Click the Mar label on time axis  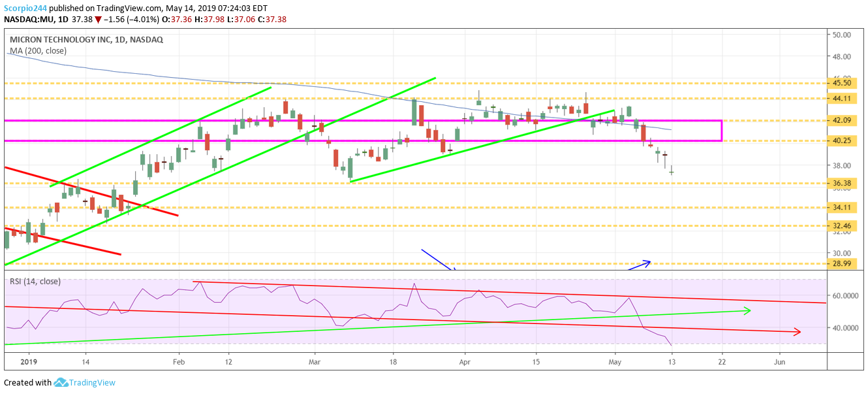coord(315,361)
